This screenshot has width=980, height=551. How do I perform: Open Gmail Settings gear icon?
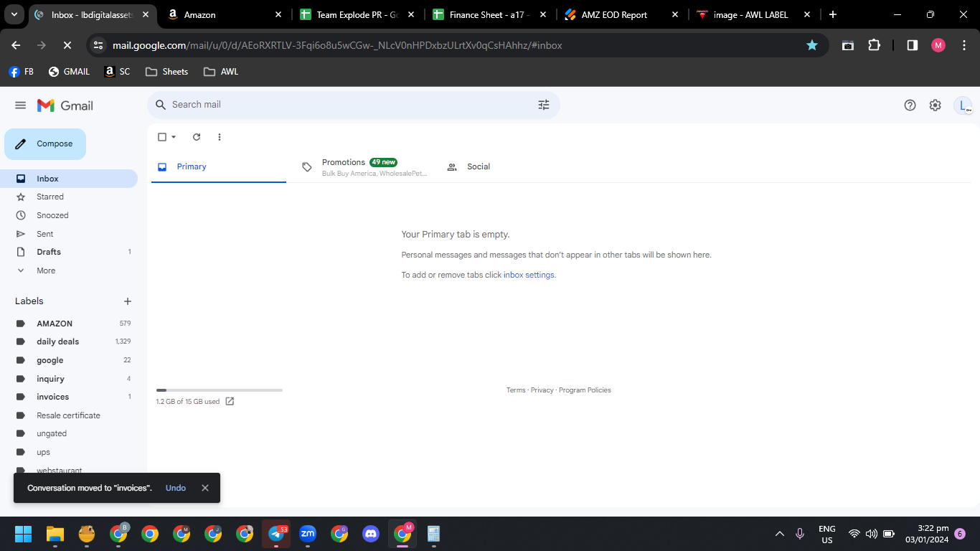tap(935, 105)
